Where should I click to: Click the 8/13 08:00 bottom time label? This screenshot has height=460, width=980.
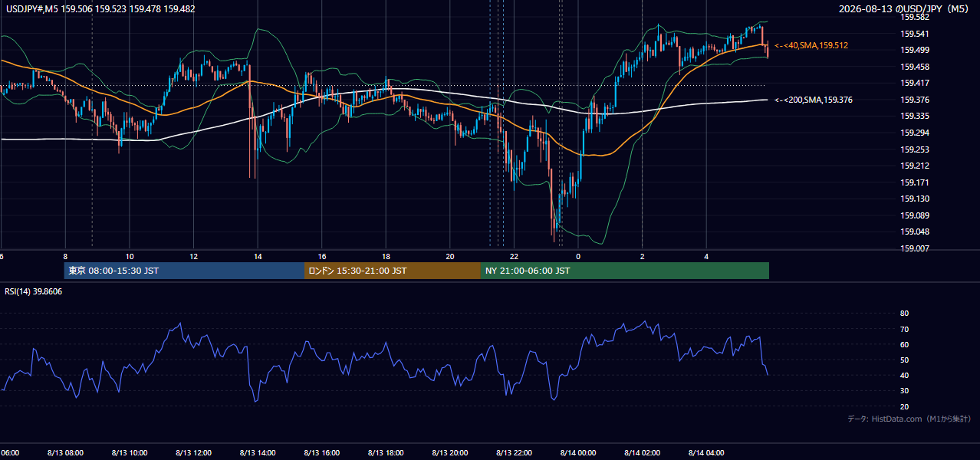click(x=65, y=452)
